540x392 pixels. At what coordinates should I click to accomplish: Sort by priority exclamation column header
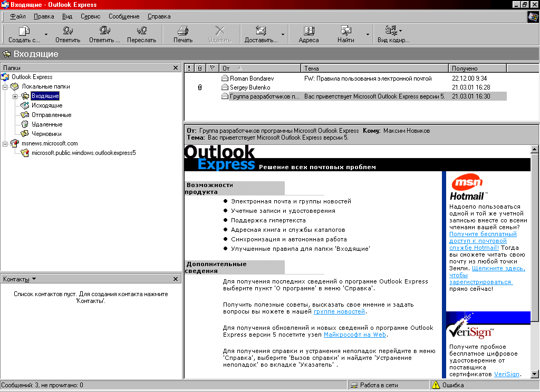[189, 68]
